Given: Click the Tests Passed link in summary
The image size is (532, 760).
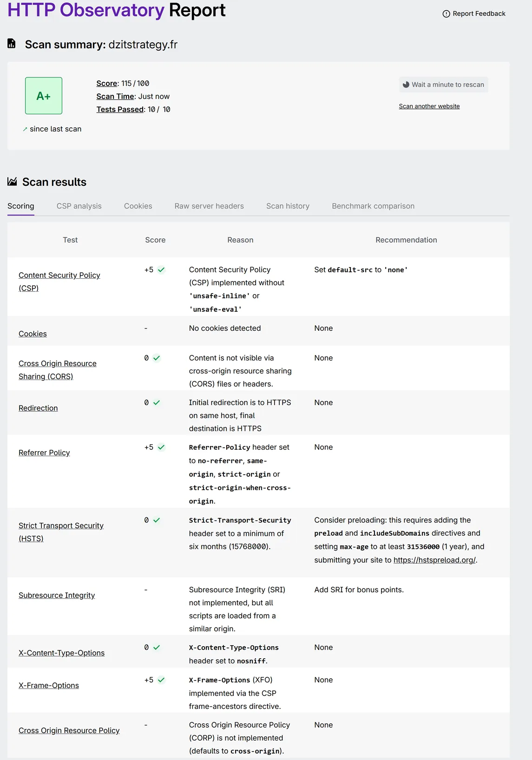Looking at the screenshot, I should click(120, 110).
